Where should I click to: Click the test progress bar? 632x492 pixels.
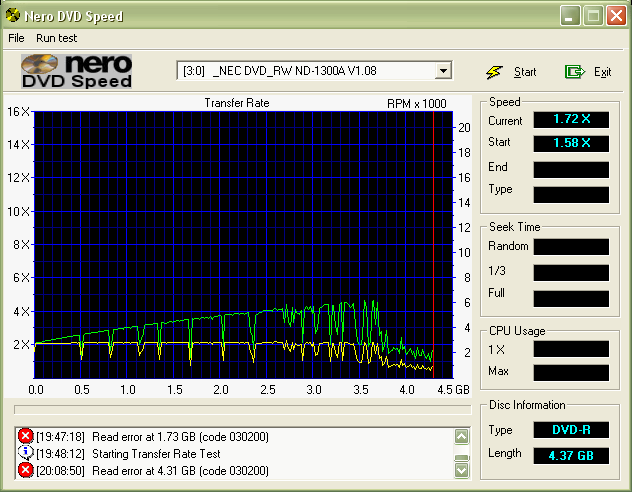[242, 410]
